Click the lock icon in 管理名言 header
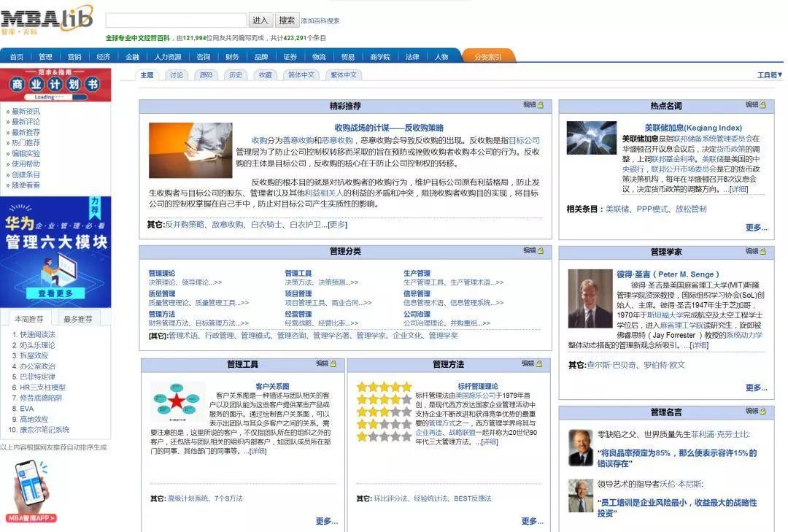788x532 pixels. [763, 412]
